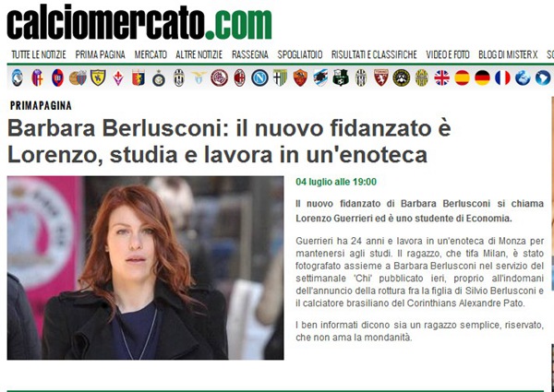Go to the Mercato menu item
This screenshot has width=554, height=392.
[151, 54]
